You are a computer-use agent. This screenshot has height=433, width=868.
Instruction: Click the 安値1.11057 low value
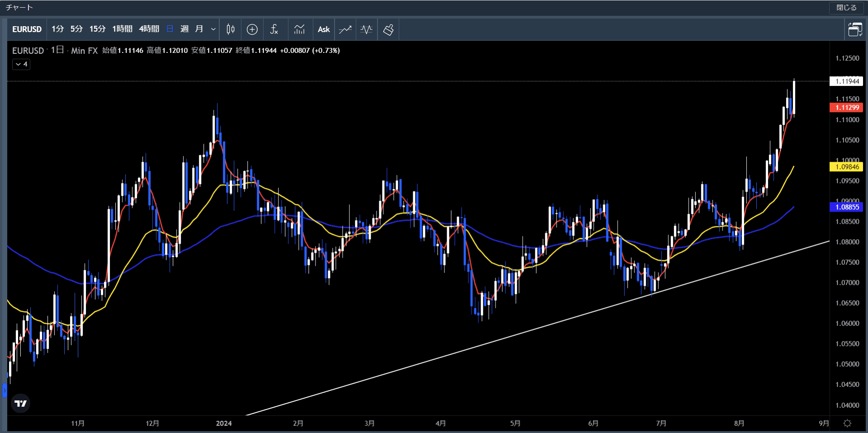pos(212,51)
